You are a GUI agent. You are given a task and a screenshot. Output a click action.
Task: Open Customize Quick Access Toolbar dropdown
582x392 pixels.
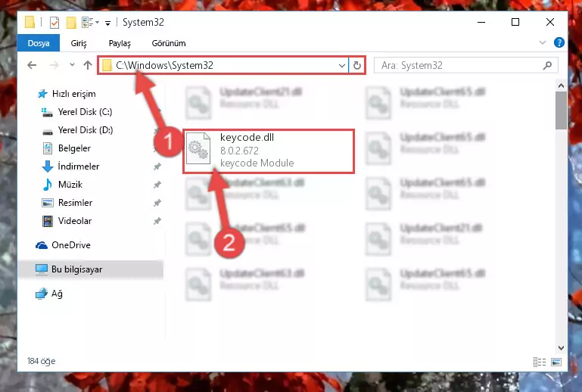pyautogui.click(x=107, y=23)
